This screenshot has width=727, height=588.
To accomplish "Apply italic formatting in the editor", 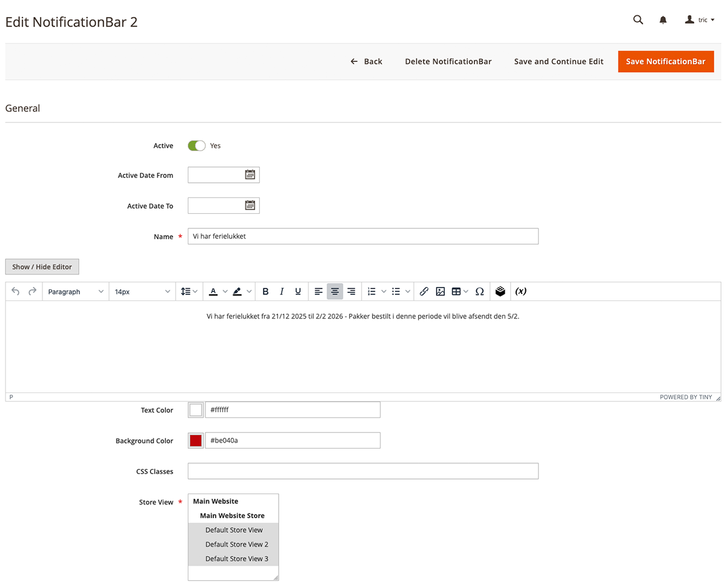I will [x=282, y=291].
